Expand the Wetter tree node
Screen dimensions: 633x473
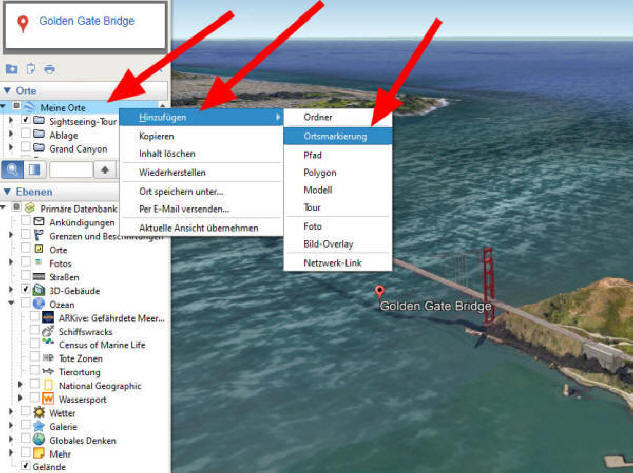click(11, 412)
